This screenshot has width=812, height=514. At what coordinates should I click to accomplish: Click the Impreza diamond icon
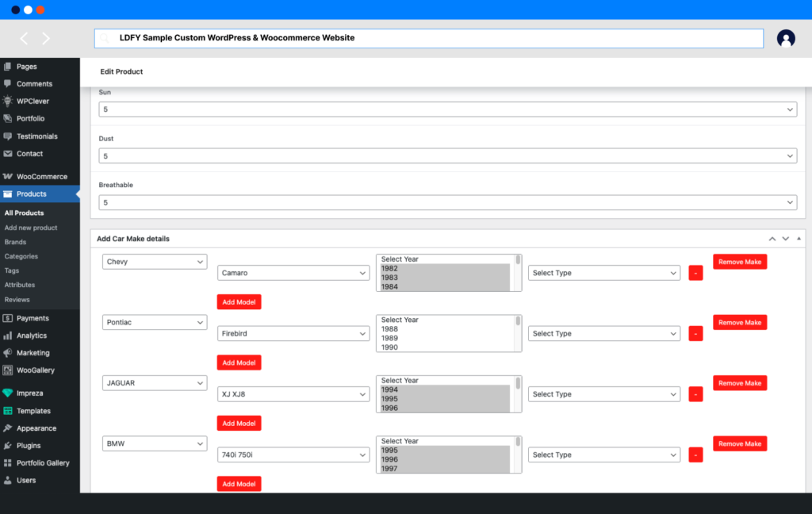pyautogui.click(x=8, y=393)
